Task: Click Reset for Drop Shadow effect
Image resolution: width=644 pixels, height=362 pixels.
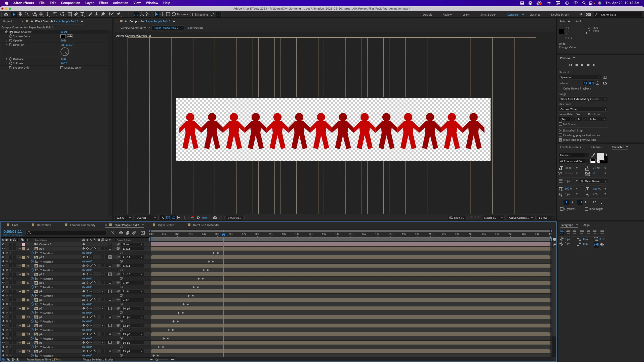Action: pos(64,32)
